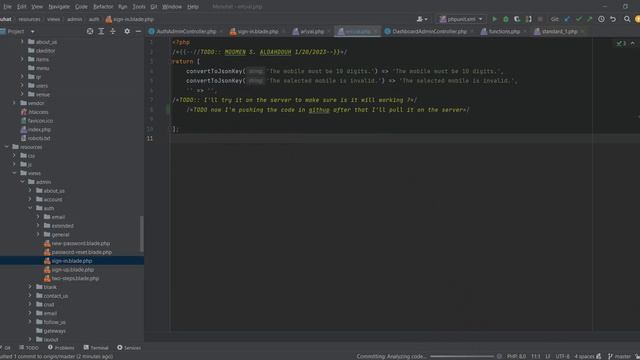Image resolution: width=640 pixels, height=360 pixels.
Task: Click the green Run button
Action: point(494,19)
